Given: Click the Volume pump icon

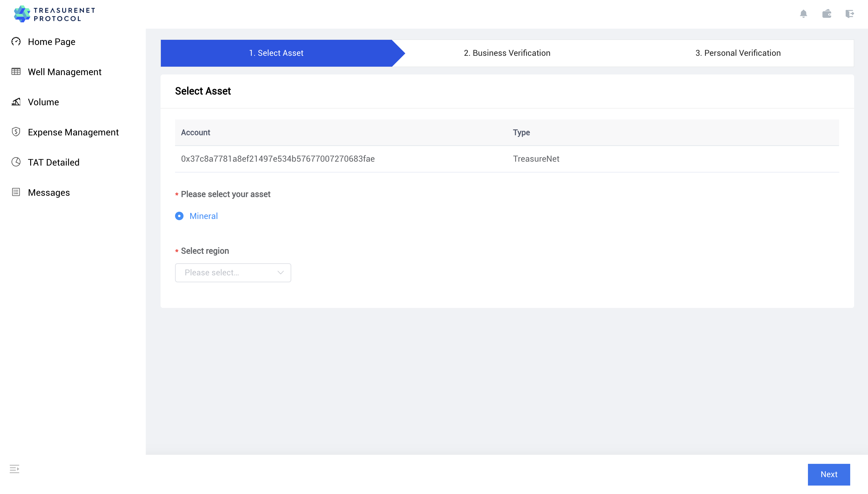Looking at the screenshot, I should tap(16, 102).
